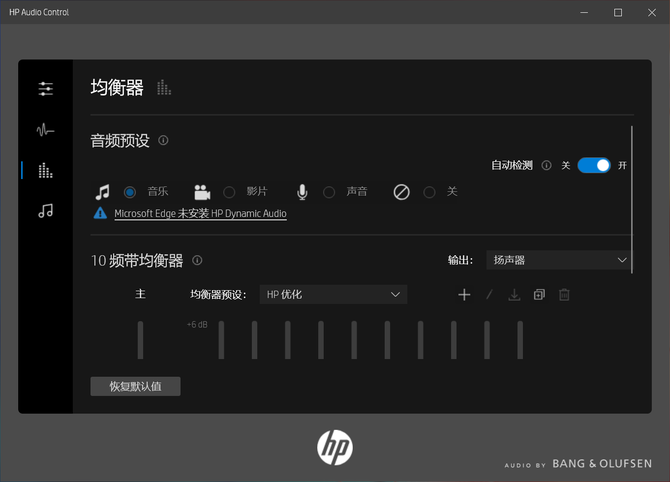Open the music note sidebar tab
The image size is (670, 482).
[x=45, y=211]
